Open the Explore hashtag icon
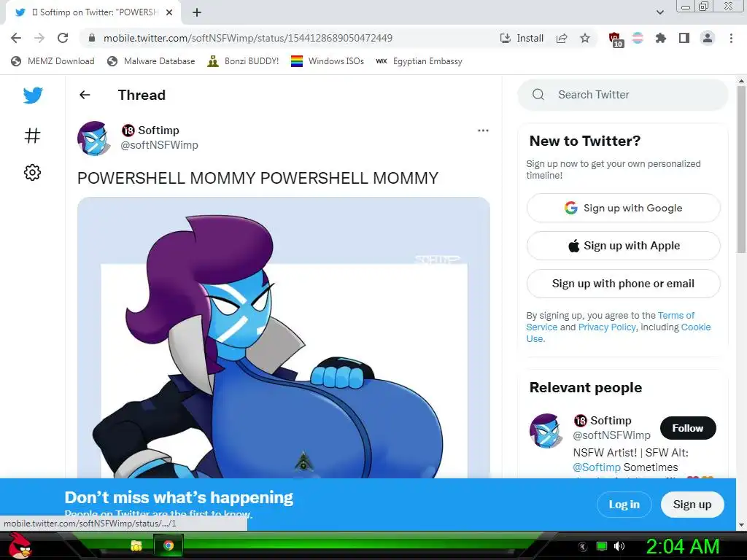The width and height of the screenshot is (747, 560). pyautogui.click(x=32, y=136)
